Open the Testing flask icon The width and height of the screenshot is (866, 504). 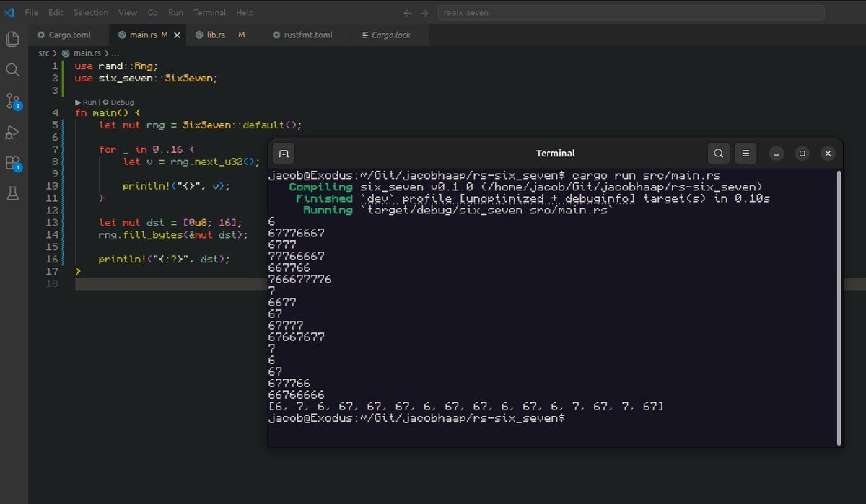(12, 194)
